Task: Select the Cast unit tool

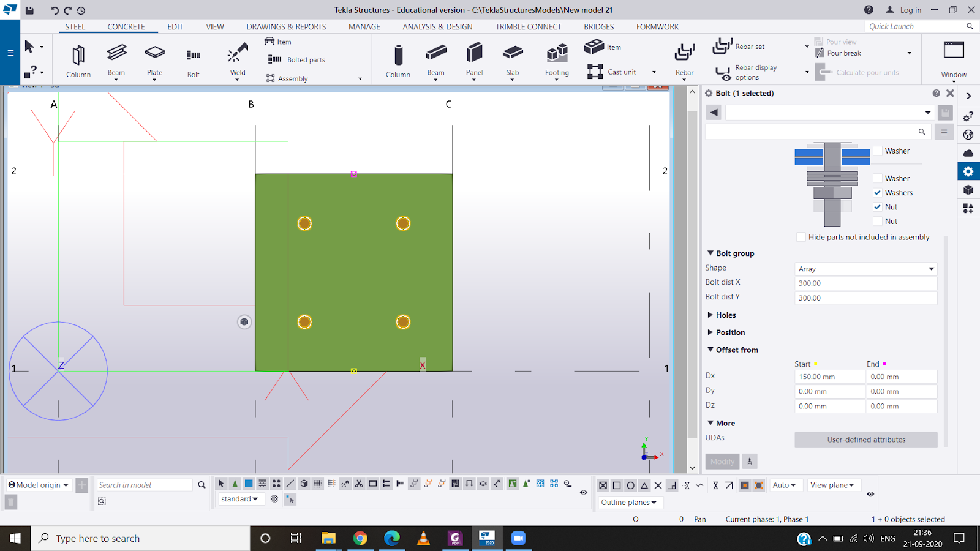Action: pyautogui.click(x=612, y=72)
